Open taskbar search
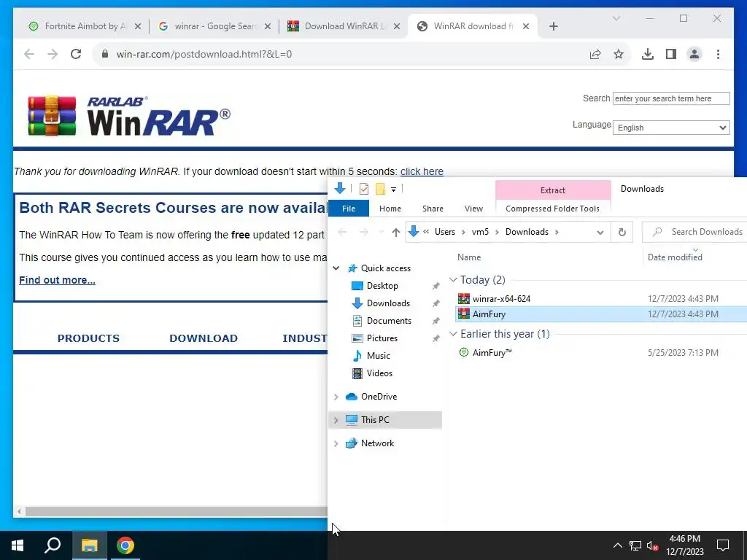747x560 pixels. 53,545
